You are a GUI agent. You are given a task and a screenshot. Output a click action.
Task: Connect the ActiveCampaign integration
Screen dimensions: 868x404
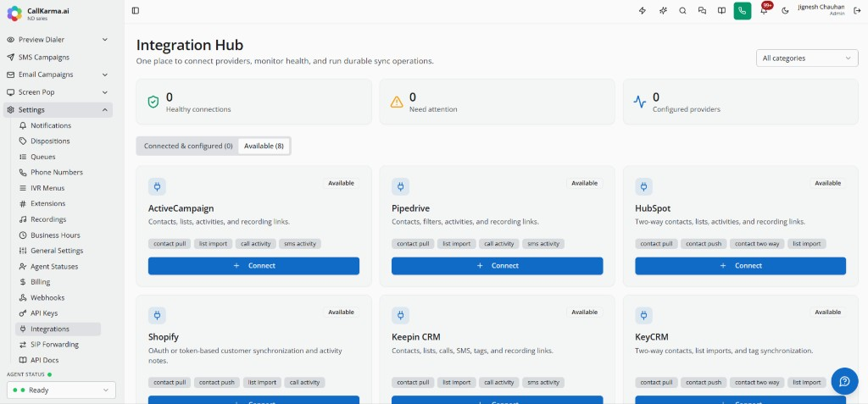click(x=253, y=266)
